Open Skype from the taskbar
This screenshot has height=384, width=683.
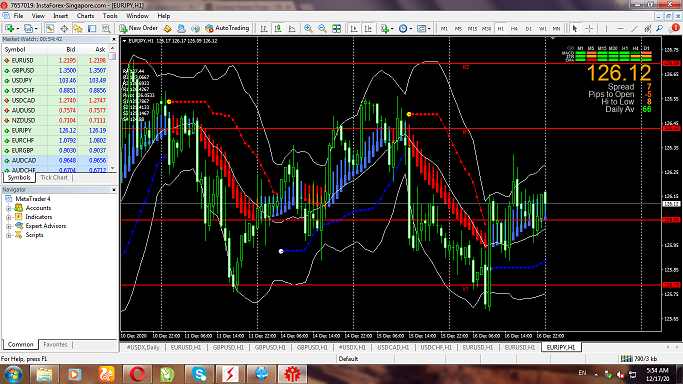coord(199,374)
